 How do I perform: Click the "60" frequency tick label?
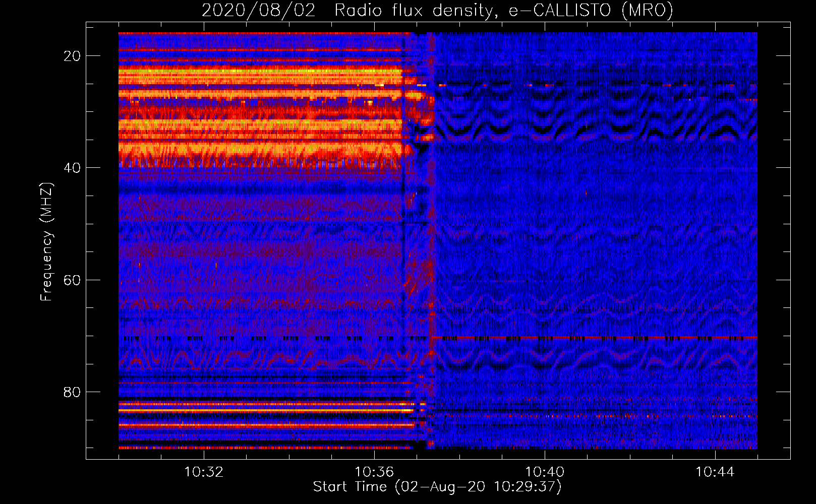click(72, 280)
